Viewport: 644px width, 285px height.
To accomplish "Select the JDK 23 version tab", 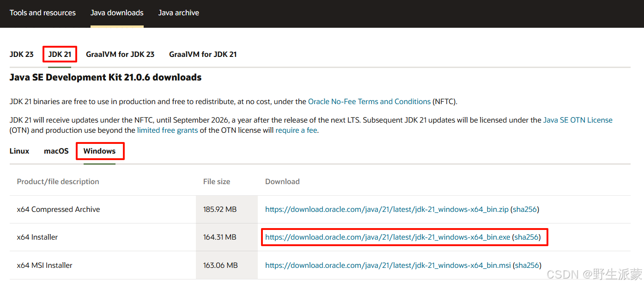I will coord(21,54).
